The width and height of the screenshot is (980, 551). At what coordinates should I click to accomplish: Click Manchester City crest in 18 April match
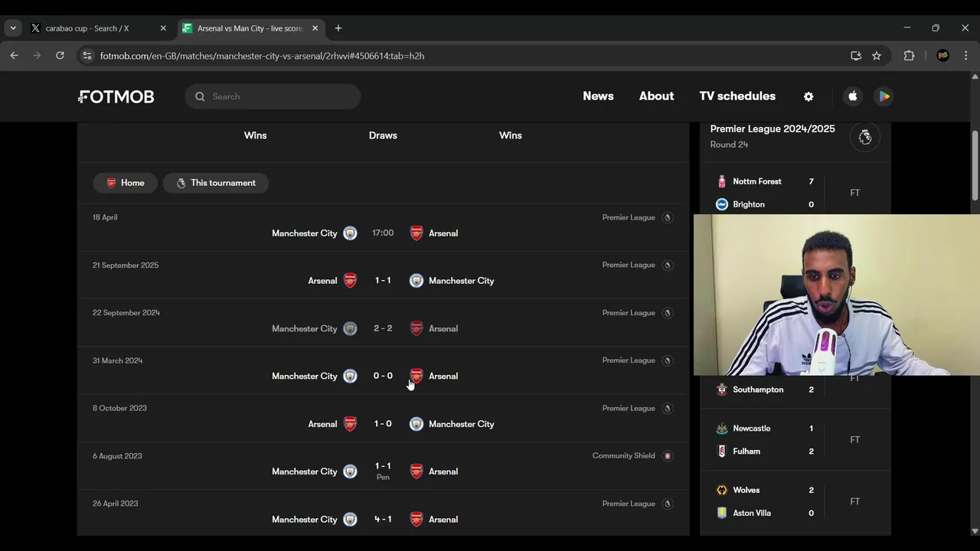pyautogui.click(x=350, y=233)
